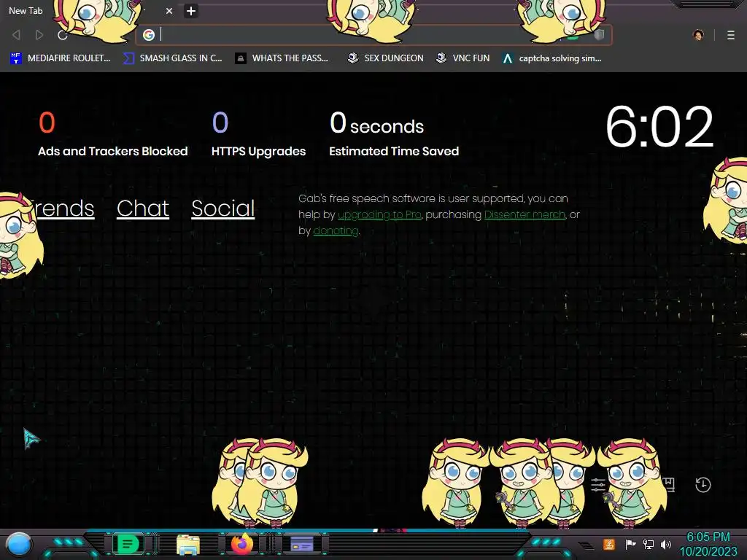
Task: Open File Explorer from taskbar
Action: pyautogui.click(x=187, y=544)
